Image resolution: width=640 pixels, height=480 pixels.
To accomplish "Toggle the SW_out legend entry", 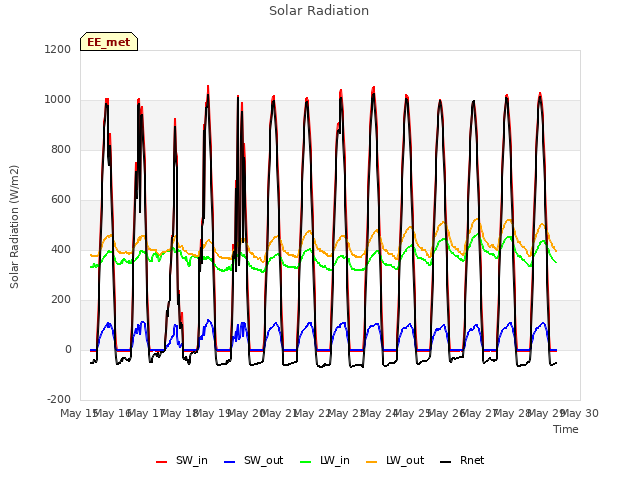I will click(253, 461).
